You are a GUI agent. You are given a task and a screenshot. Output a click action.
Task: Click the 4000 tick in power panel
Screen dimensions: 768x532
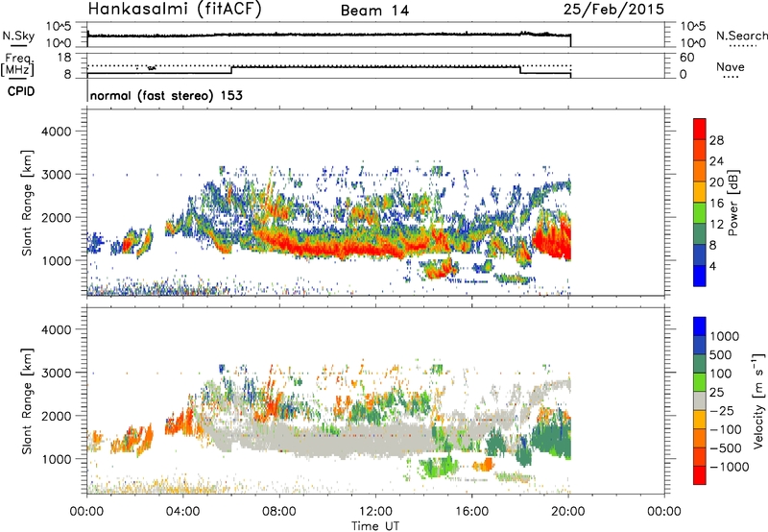click(57, 132)
